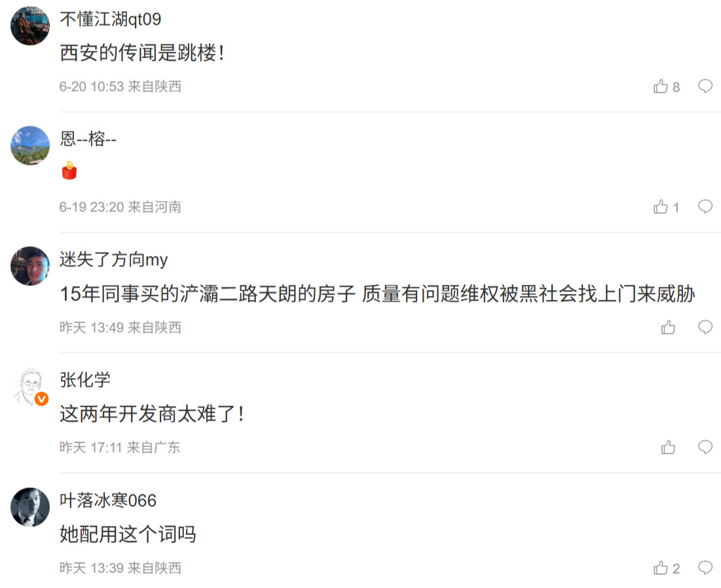The width and height of the screenshot is (721, 588).
Task: Open 迷失了方向my's avatar photo
Action: tap(30, 266)
